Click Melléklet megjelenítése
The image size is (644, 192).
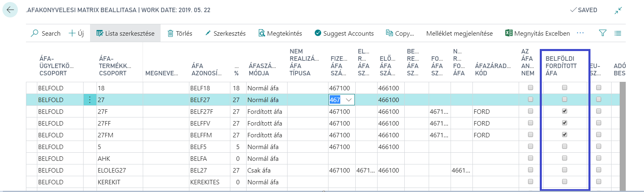(459, 33)
